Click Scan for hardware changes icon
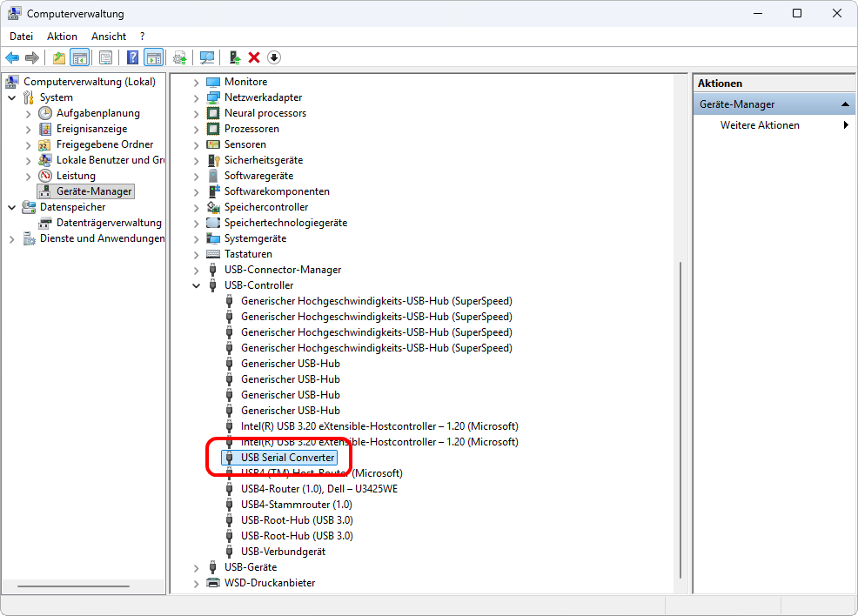858x616 pixels. (x=207, y=57)
